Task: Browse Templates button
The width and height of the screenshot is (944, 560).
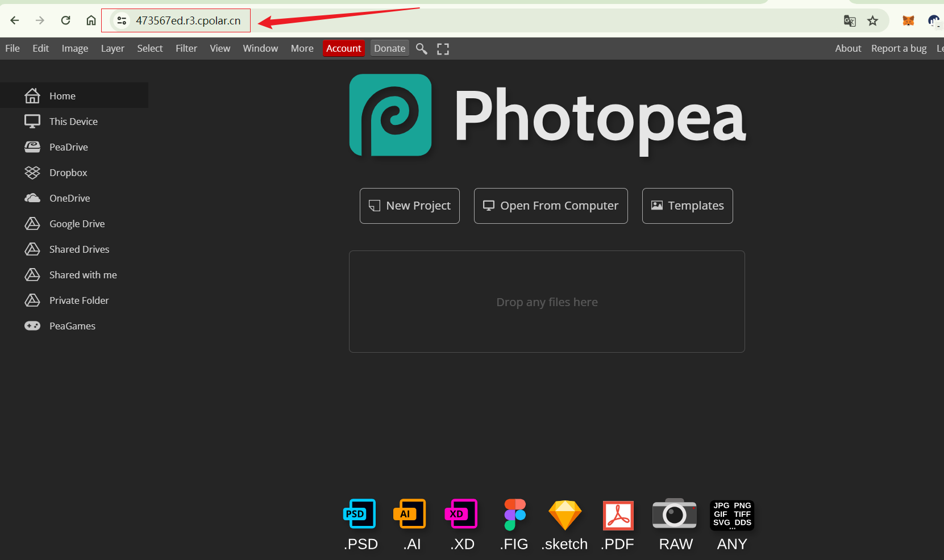Action: 688,206
